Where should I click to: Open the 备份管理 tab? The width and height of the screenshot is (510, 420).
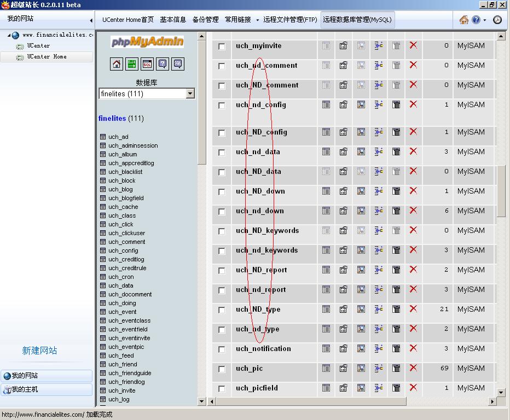point(205,20)
